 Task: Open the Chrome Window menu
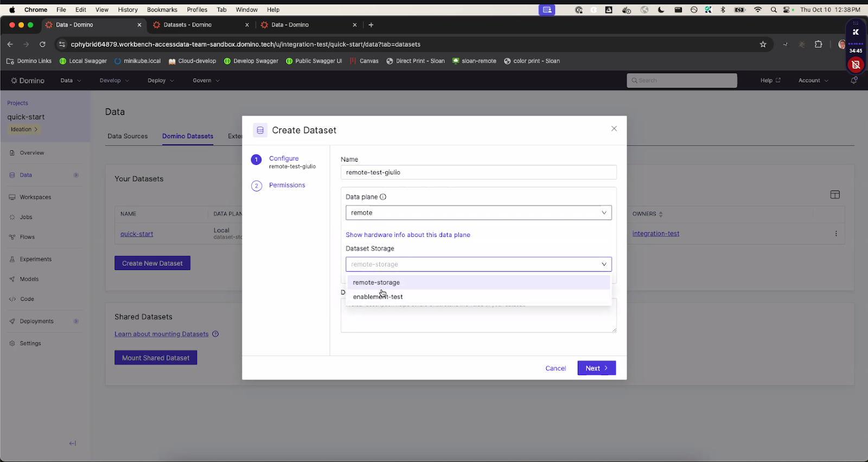point(247,10)
